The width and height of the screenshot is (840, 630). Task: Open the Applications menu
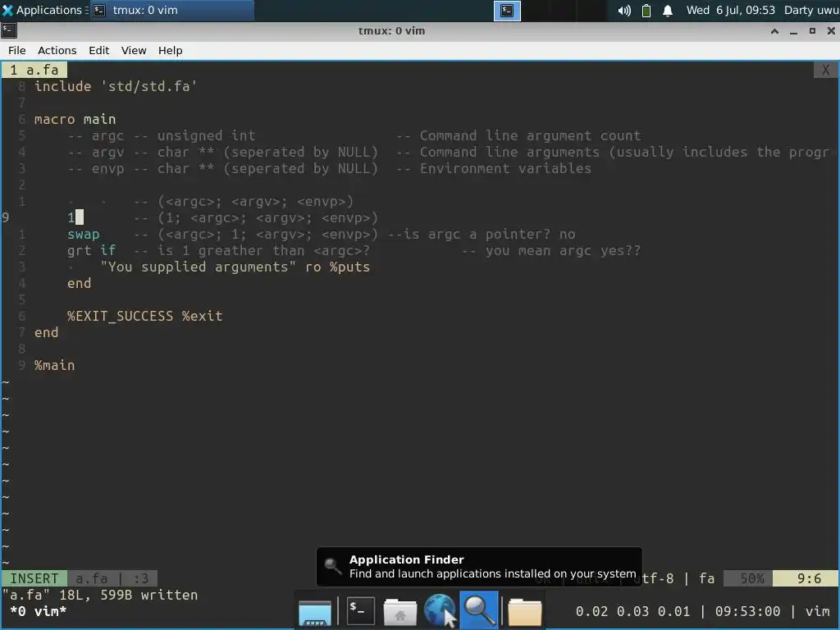(44, 10)
